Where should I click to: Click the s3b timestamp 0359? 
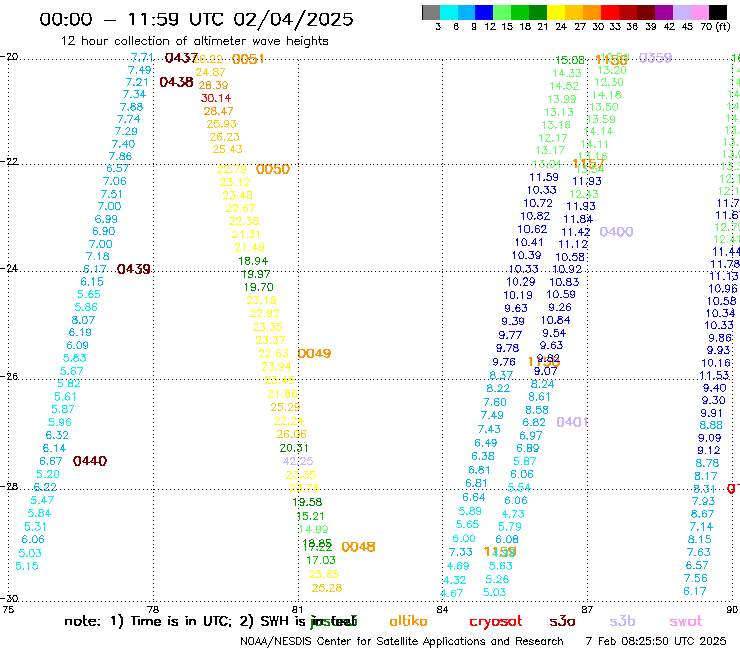pos(656,58)
